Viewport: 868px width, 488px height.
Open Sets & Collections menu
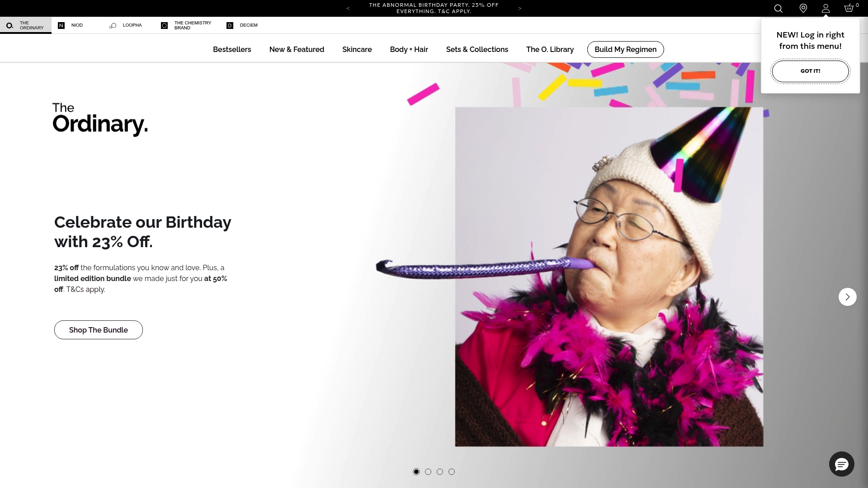point(477,49)
